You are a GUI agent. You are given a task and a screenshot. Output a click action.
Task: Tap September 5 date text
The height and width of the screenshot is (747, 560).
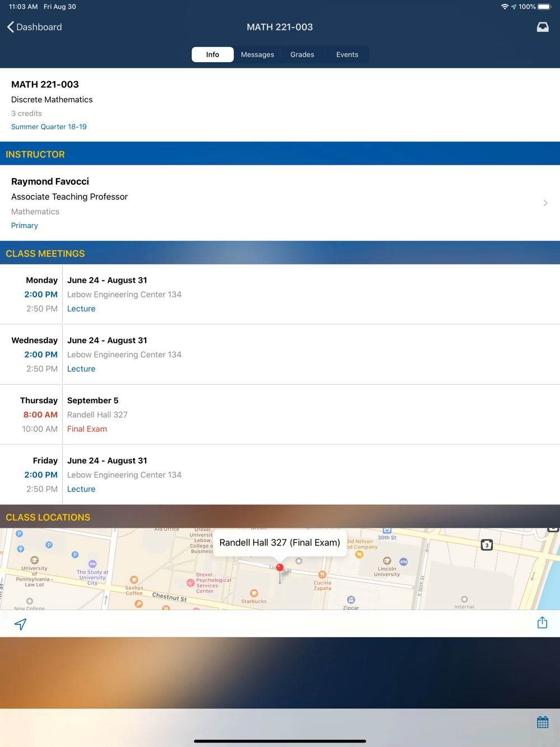pos(93,400)
